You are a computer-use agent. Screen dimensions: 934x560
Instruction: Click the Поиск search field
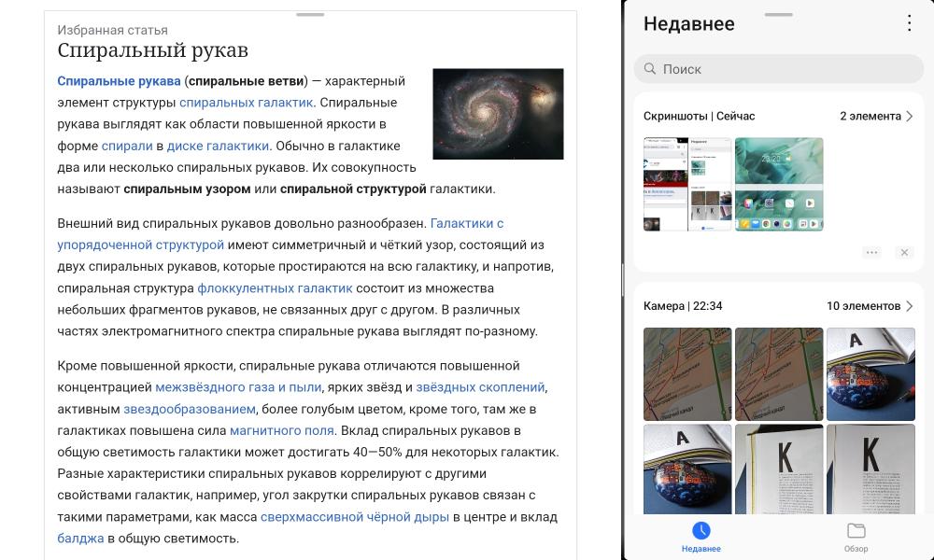(777, 69)
